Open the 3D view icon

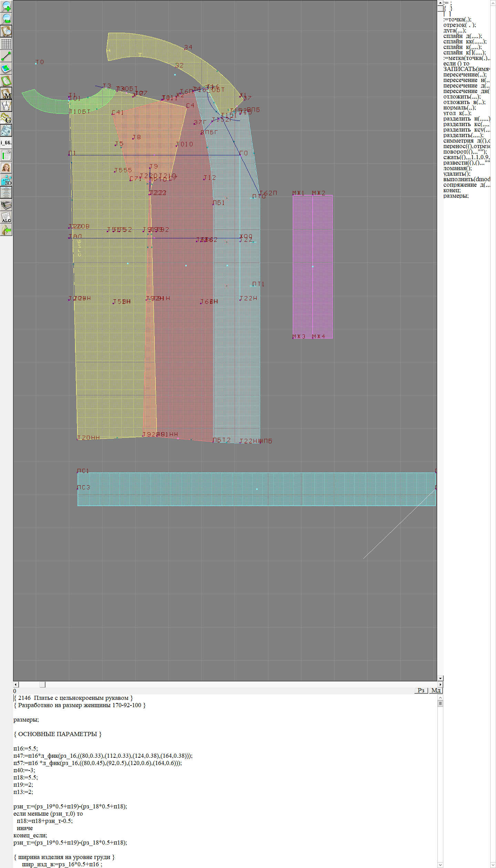(6, 180)
